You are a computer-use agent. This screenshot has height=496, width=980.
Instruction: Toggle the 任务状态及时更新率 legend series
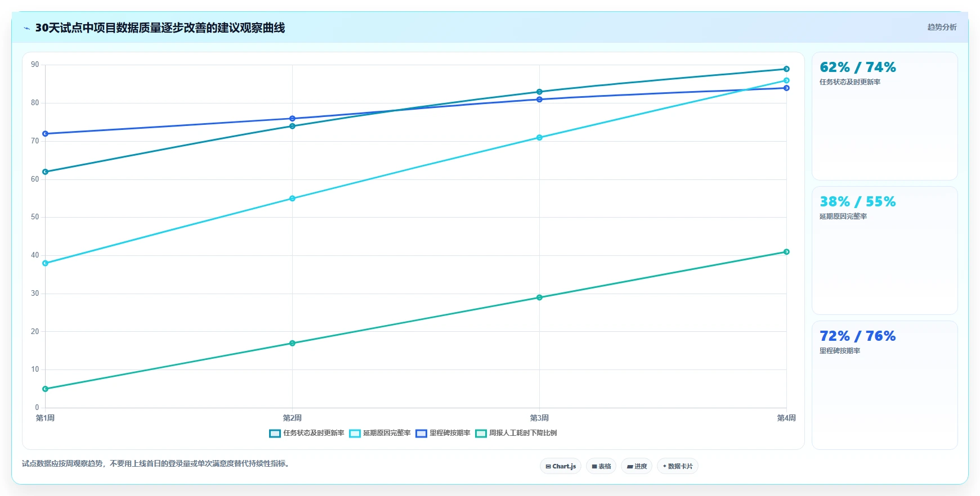[307, 433]
